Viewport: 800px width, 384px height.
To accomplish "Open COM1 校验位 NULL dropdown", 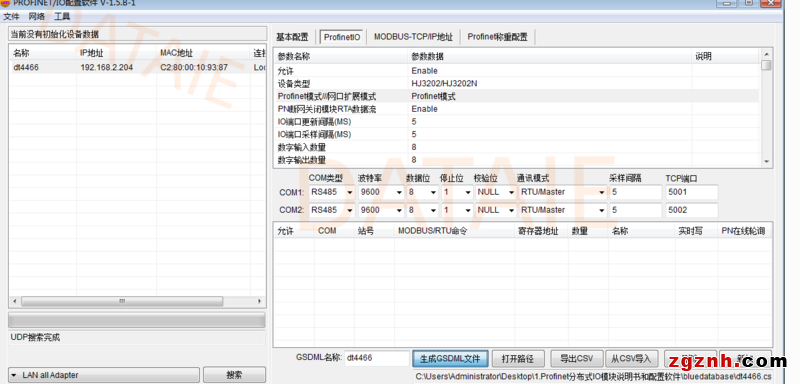I will pos(496,192).
